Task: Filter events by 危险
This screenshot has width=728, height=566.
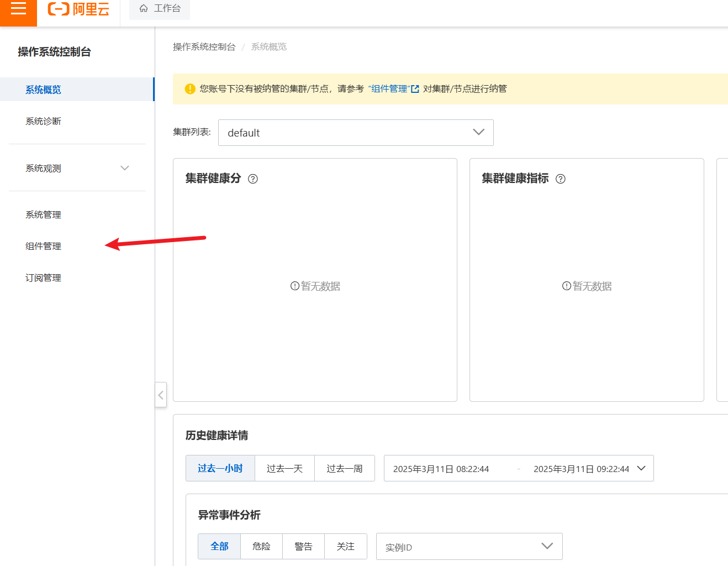Action: [261, 546]
